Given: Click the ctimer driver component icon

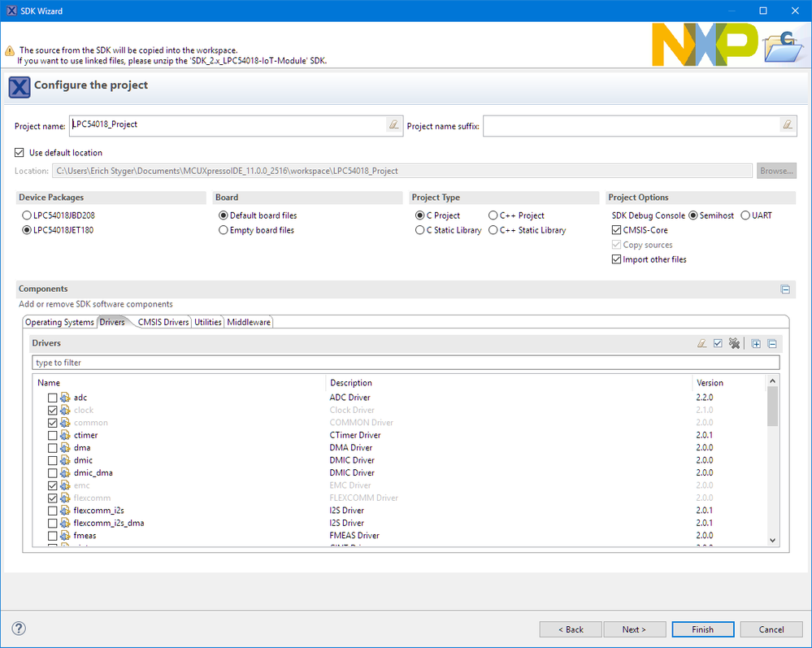Looking at the screenshot, I should pos(65,435).
